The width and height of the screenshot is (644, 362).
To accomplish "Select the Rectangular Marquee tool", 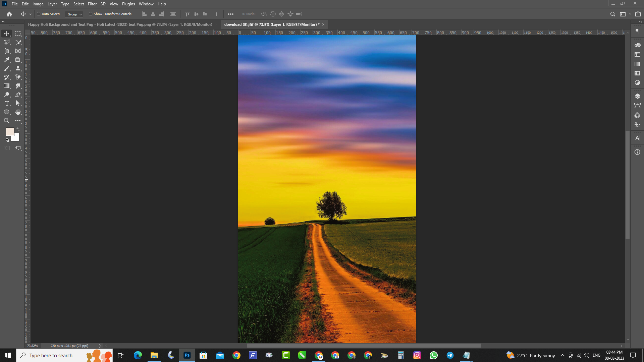I will [x=18, y=34].
